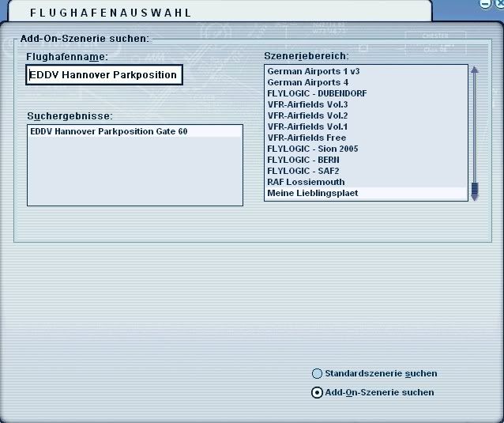Select FLYLOGIC - BERN in list
Image resolution: width=504 pixels, height=423 pixels.
[x=303, y=160]
